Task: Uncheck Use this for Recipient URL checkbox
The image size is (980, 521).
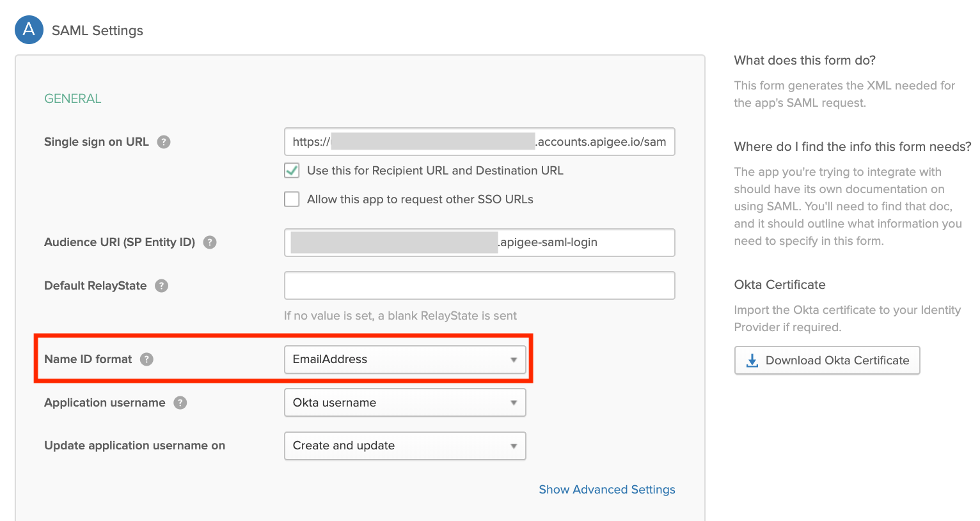Action: click(x=292, y=171)
